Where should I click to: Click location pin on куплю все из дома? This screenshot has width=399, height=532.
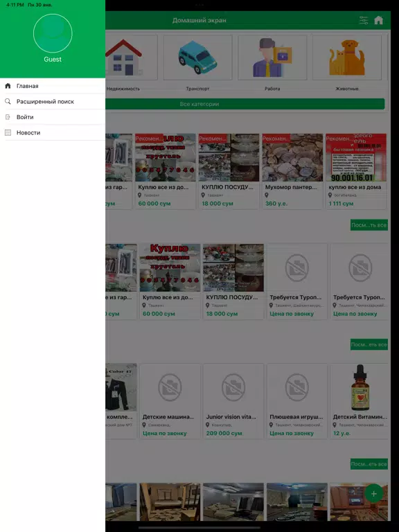[330, 195]
